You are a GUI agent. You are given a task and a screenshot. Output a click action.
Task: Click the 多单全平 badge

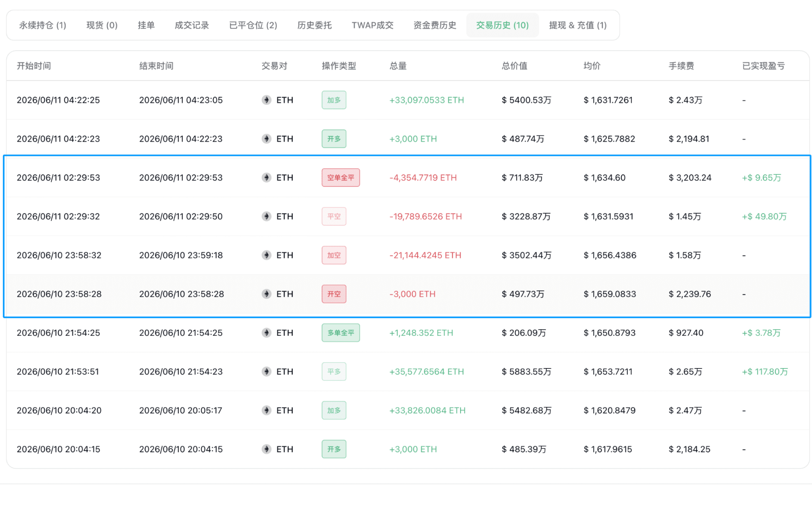coord(340,332)
